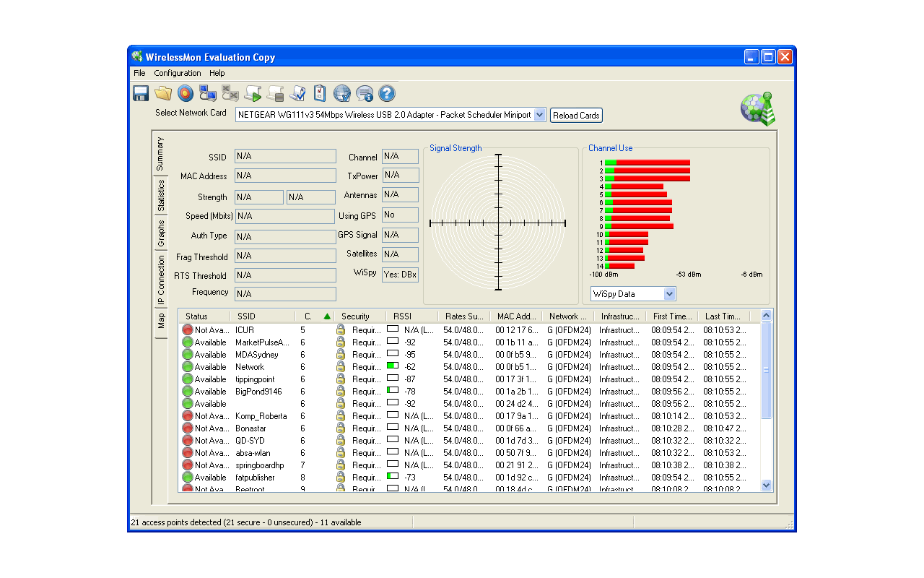Open the File menu

coord(139,73)
